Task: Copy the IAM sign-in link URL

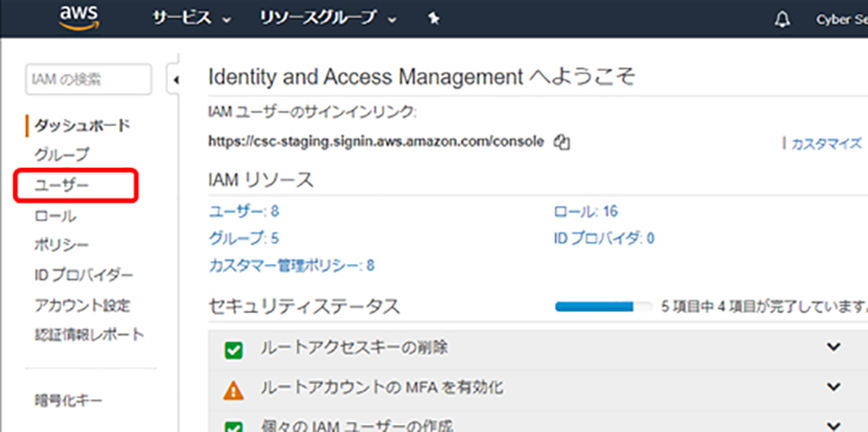Action: click(x=563, y=142)
